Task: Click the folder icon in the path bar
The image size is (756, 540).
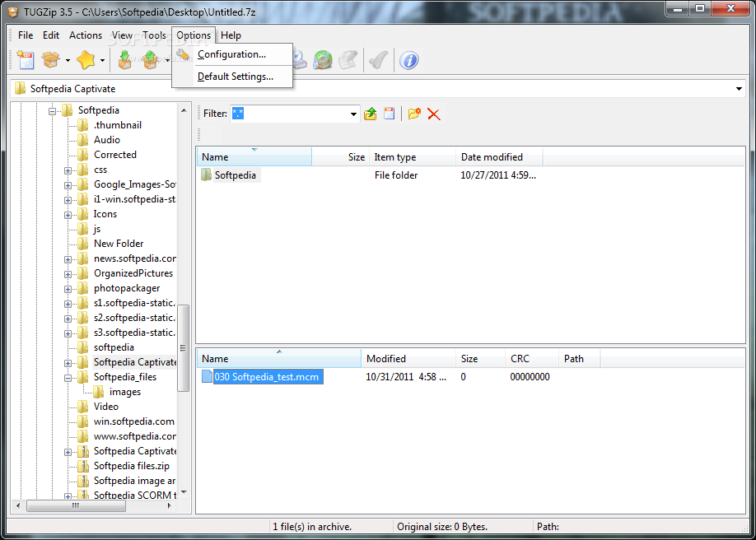Action: [x=21, y=89]
